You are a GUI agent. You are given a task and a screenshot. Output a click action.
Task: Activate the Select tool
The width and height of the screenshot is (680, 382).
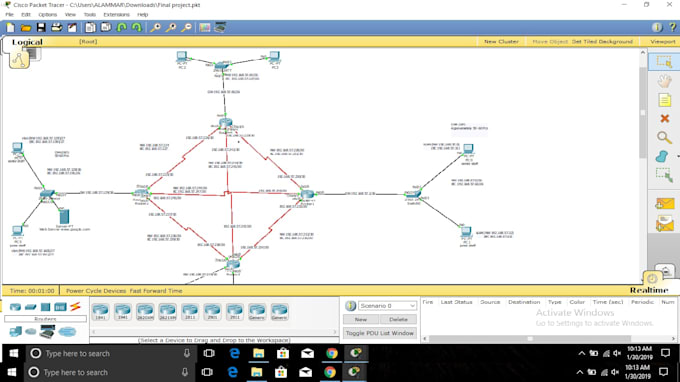pos(664,62)
